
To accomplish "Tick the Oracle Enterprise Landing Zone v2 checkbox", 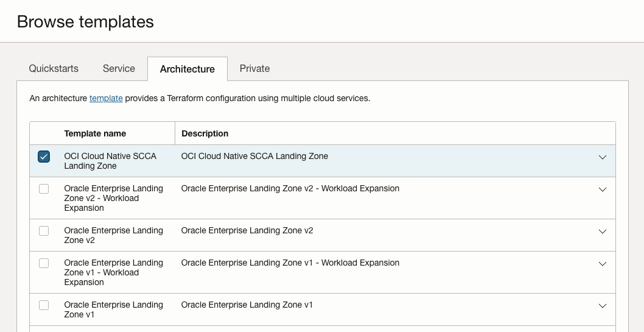I will click(x=44, y=231).
